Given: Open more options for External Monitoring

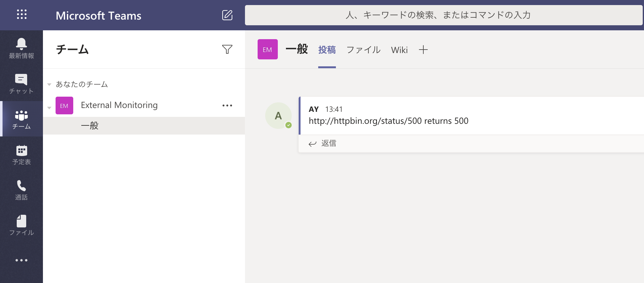Looking at the screenshot, I should coord(227,105).
